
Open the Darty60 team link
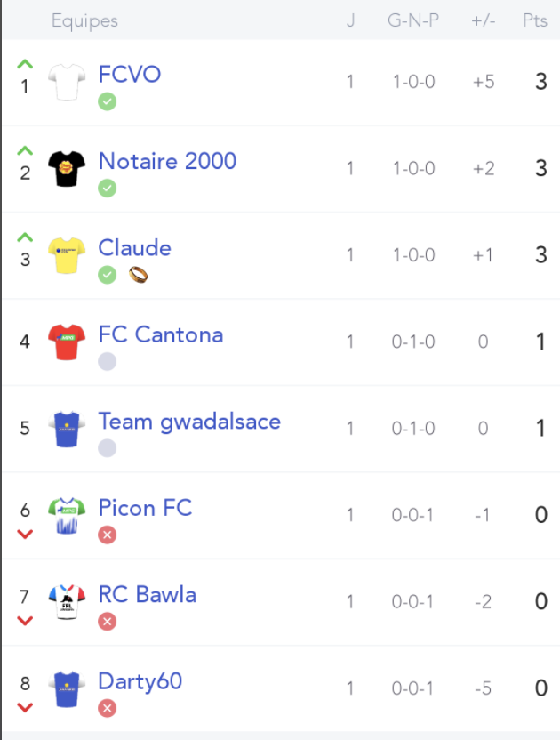click(140, 681)
